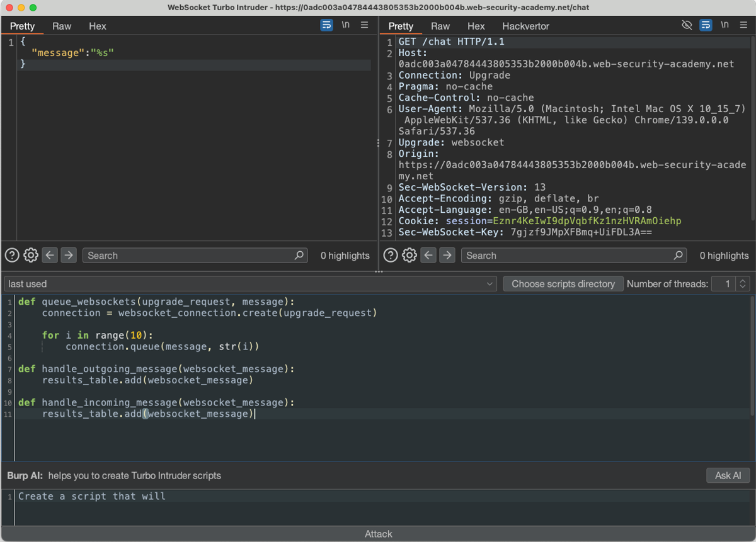Image resolution: width=756 pixels, height=542 pixels.
Task: Adjust number of threads stepper arrows
Action: click(x=743, y=284)
